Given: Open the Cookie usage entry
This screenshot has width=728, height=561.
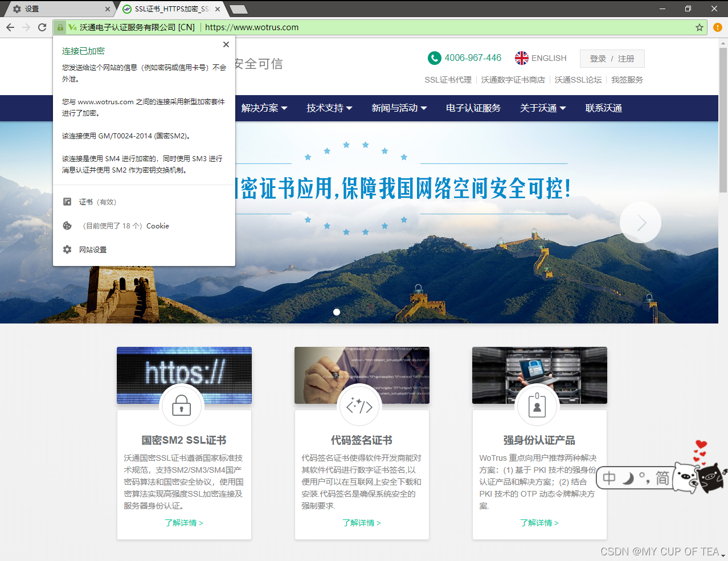Looking at the screenshot, I should tap(126, 226).
